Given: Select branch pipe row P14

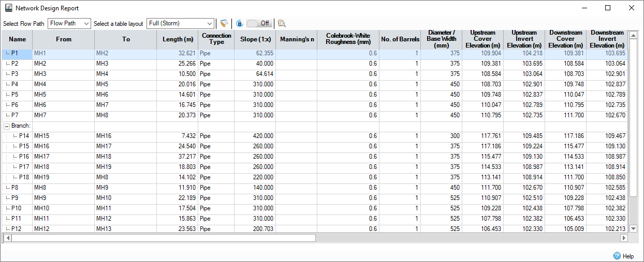Looking at the screenshot, I should pos(314,136).
